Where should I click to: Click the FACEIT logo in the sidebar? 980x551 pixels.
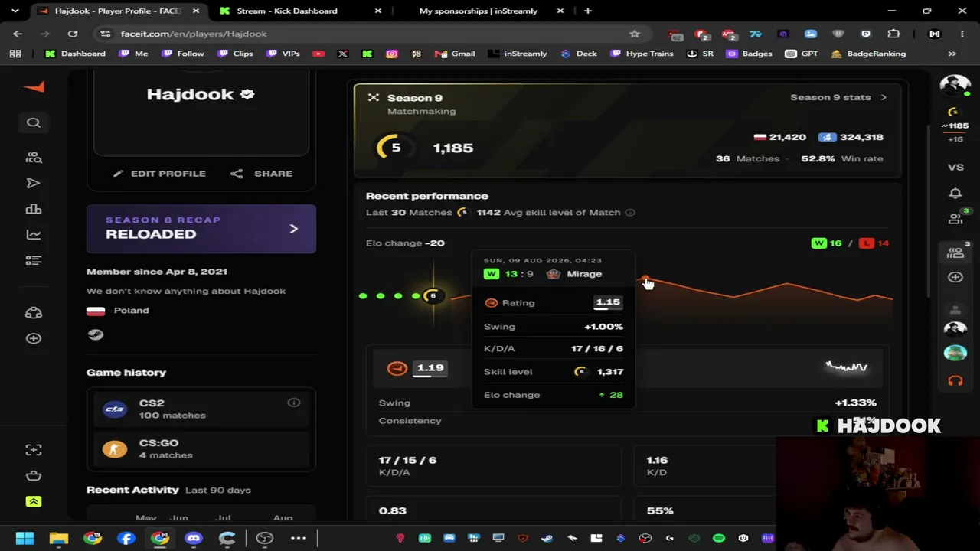(x=34, y=87)
